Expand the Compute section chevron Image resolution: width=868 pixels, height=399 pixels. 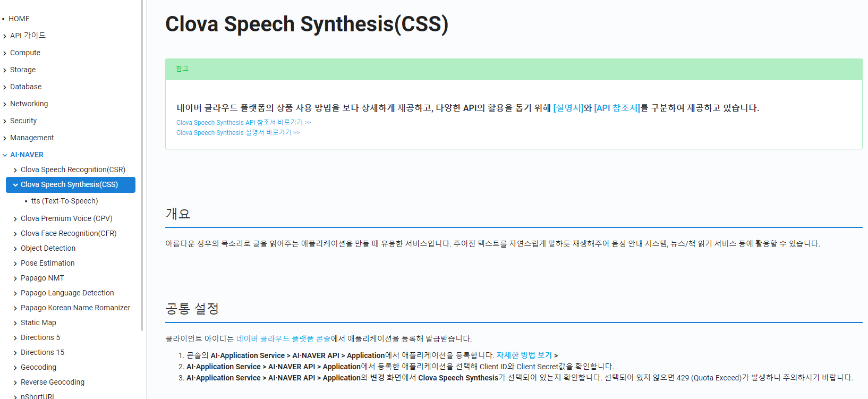point(5,53)
